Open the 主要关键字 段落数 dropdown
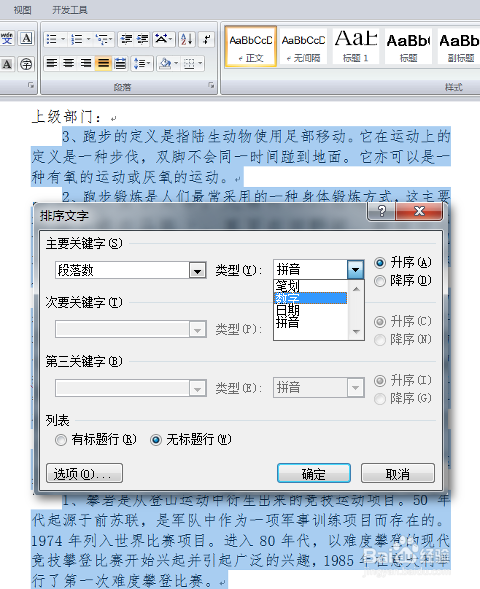This screenshot has width=480, height=589. point(198,270)
